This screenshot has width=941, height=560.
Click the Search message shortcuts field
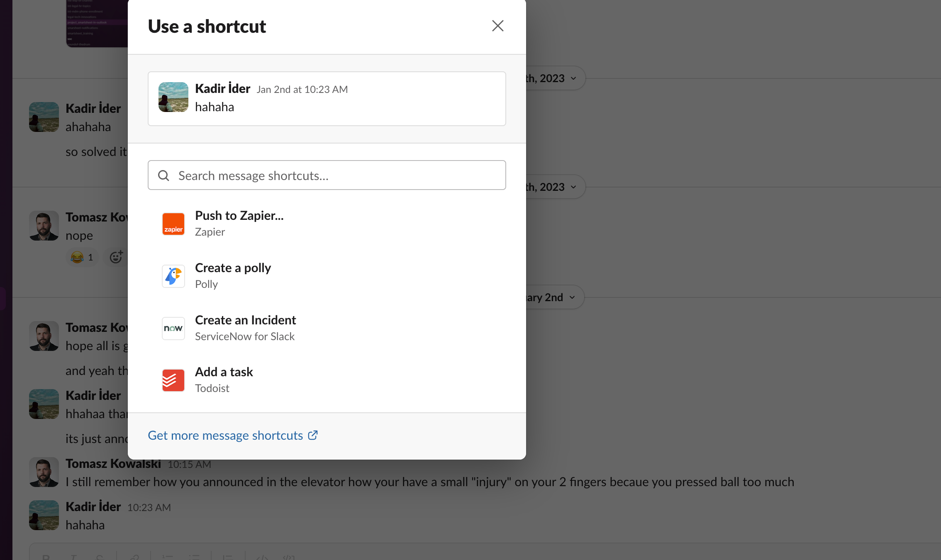[x=327, y=175]
